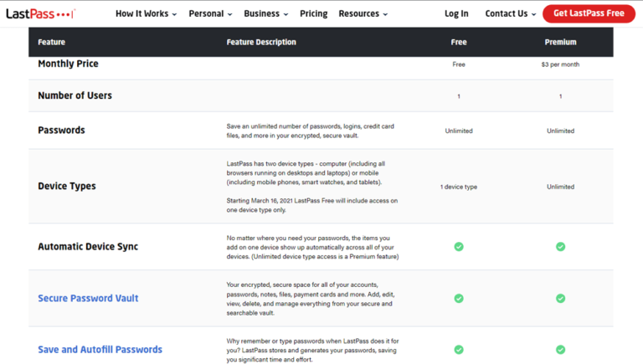Screen dimensions: 643x364
Task: Click the Log In link
Action: (456, 13)
